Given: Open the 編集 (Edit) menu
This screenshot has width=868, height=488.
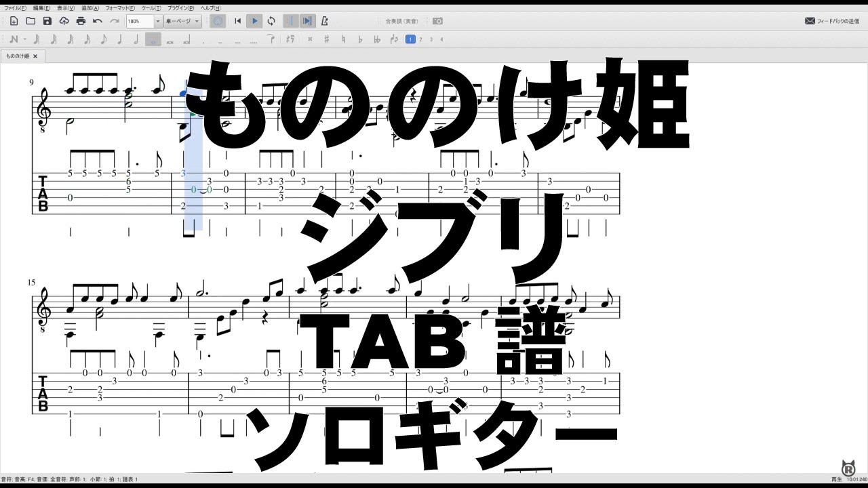Looking at the screenshot, I should pyautogui.click(x=42, y=8).
